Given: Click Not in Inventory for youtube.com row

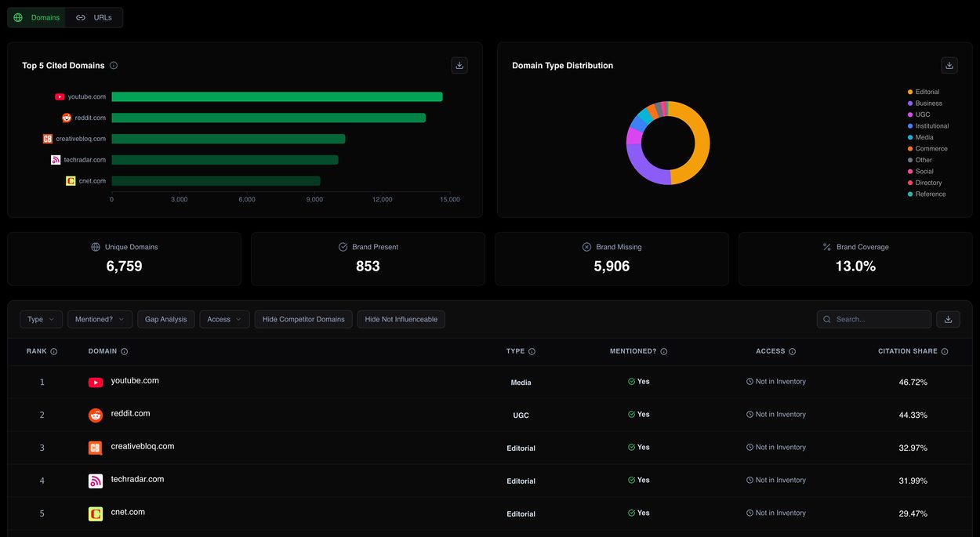Looking at the screenshot, I should click(x=776, y=382).
